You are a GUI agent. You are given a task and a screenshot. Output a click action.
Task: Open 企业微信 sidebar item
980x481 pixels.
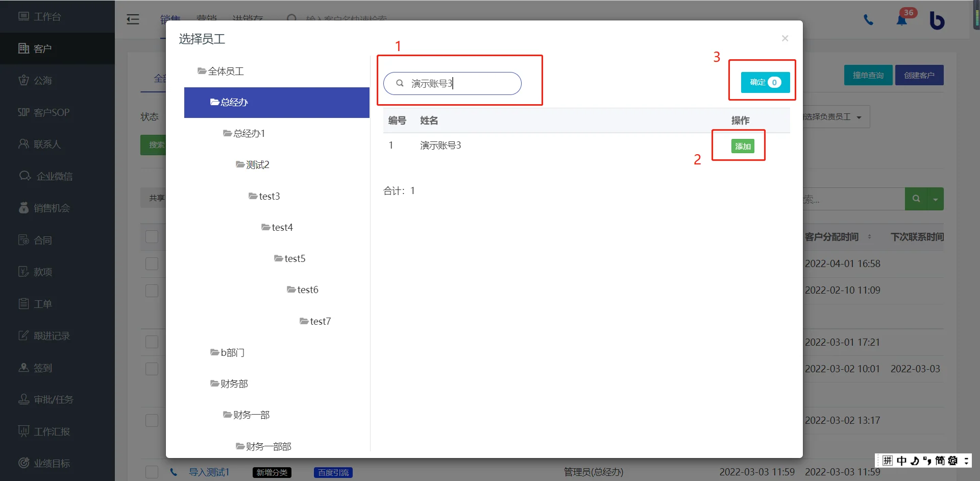[57, 176]
